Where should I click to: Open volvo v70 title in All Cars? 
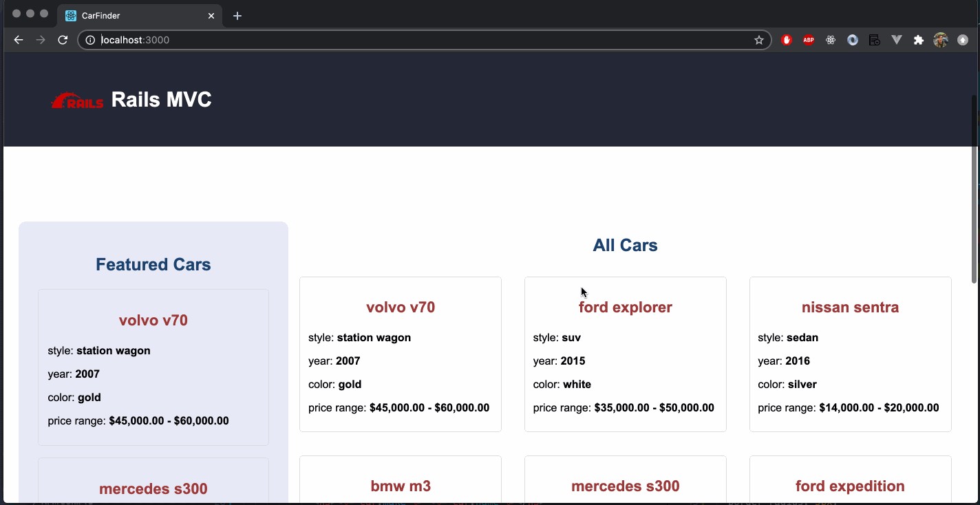(401, 308)
